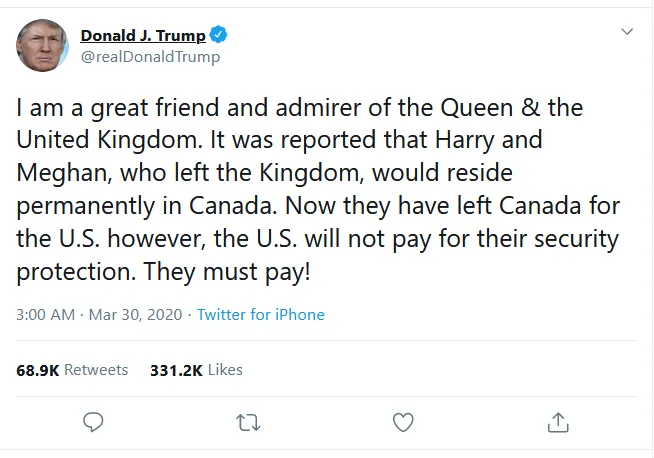View the Likes label list
This screenshot has width=654, height=458.
[x=225, y=370]
